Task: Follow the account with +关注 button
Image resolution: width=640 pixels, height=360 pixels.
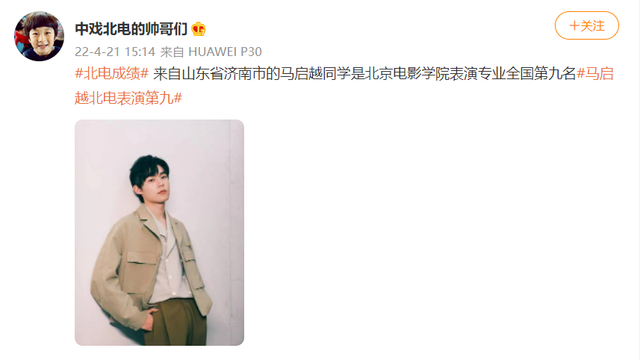Action: (x=587, y=26)
